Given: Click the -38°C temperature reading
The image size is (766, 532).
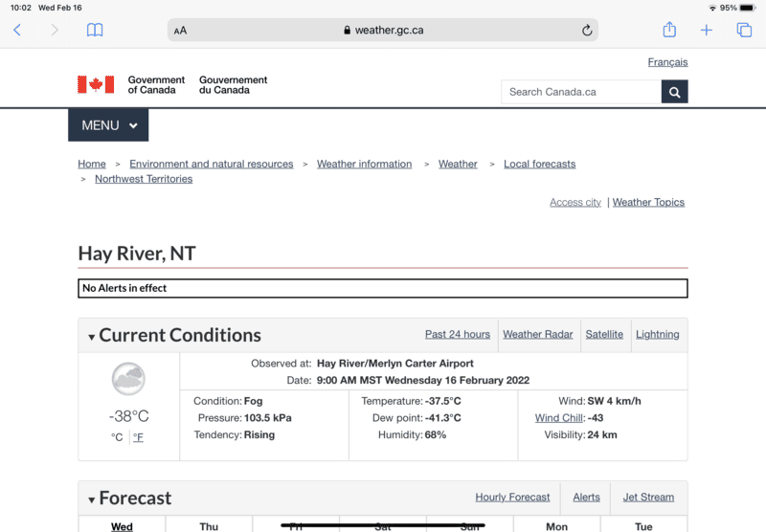Looking at the screenshot, I should click(129, 416).
